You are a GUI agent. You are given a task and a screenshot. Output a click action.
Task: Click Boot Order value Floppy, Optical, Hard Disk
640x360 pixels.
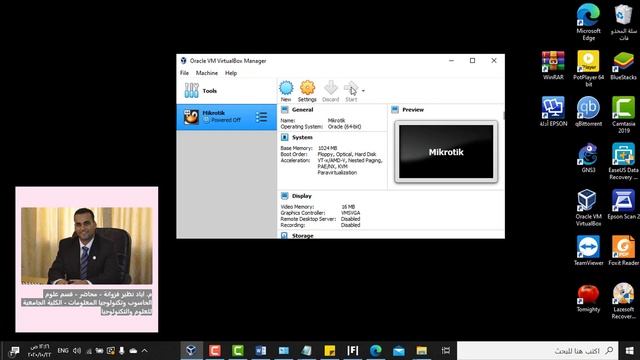point(347,154)
